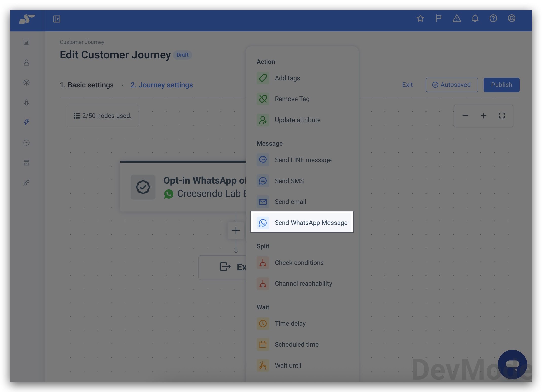The height and width of the screenshot is (392, 542).
Task: Open the dashboard chart icon in sidebar
Action: point(26,42)
